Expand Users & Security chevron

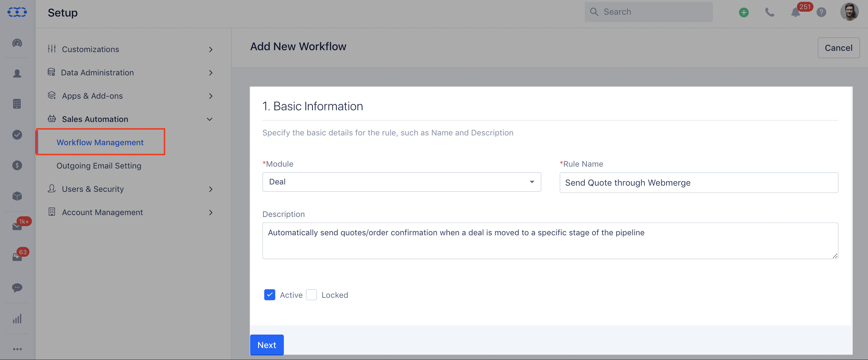click(211, 189)
